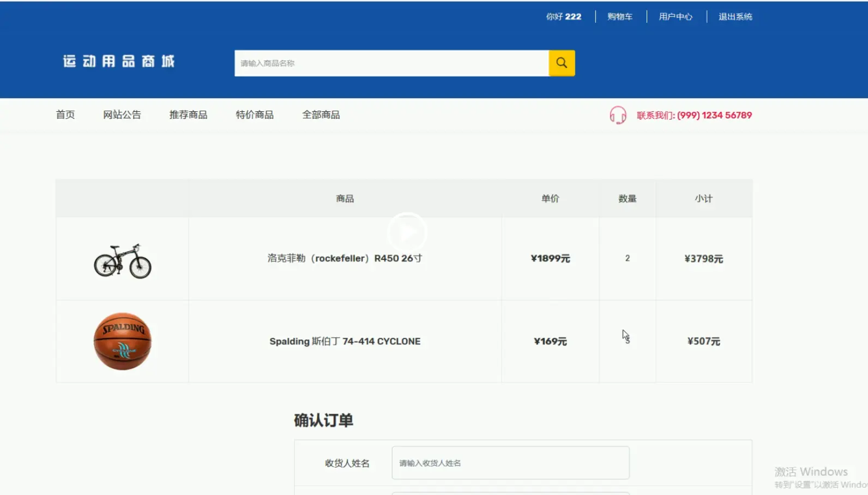Click the headset contact icon
Viewport: 868px width, 495px height.
coord(618,115)
